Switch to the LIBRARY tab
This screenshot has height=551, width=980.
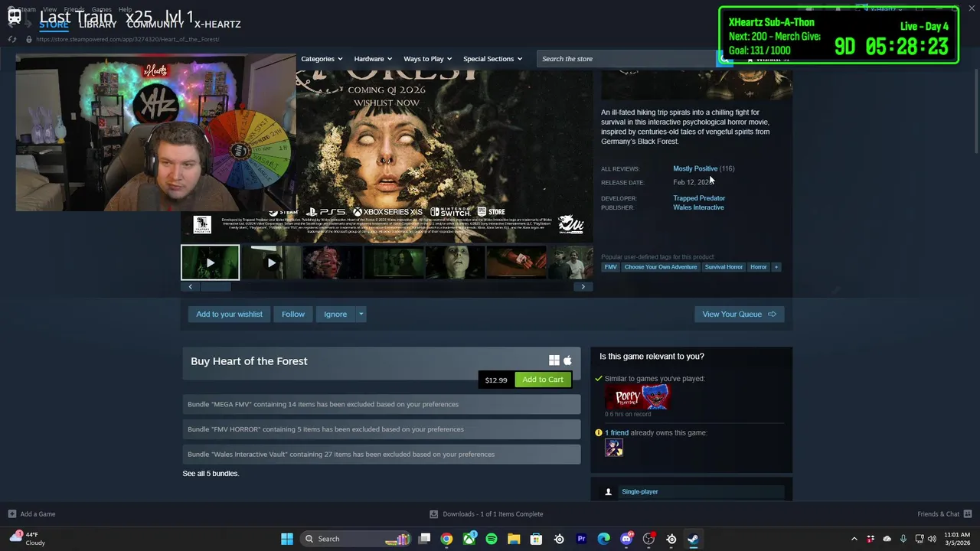tap(98, 24)
